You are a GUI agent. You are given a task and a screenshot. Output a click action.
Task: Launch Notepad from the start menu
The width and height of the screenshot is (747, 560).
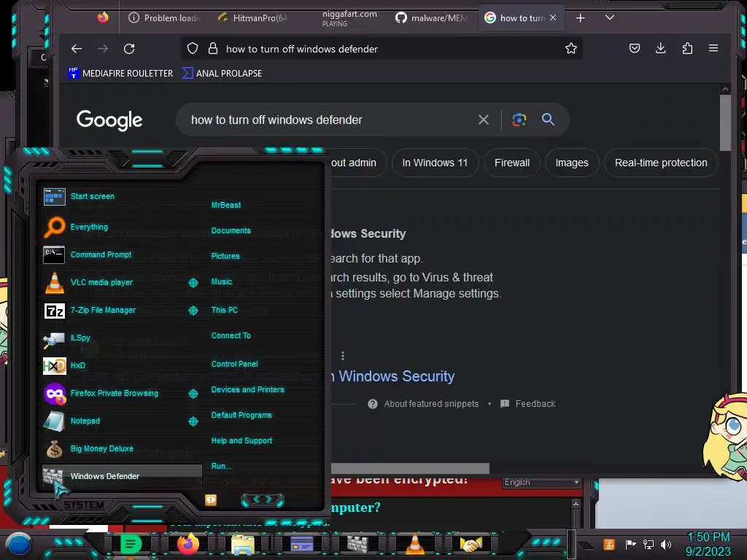coord(85,421)
